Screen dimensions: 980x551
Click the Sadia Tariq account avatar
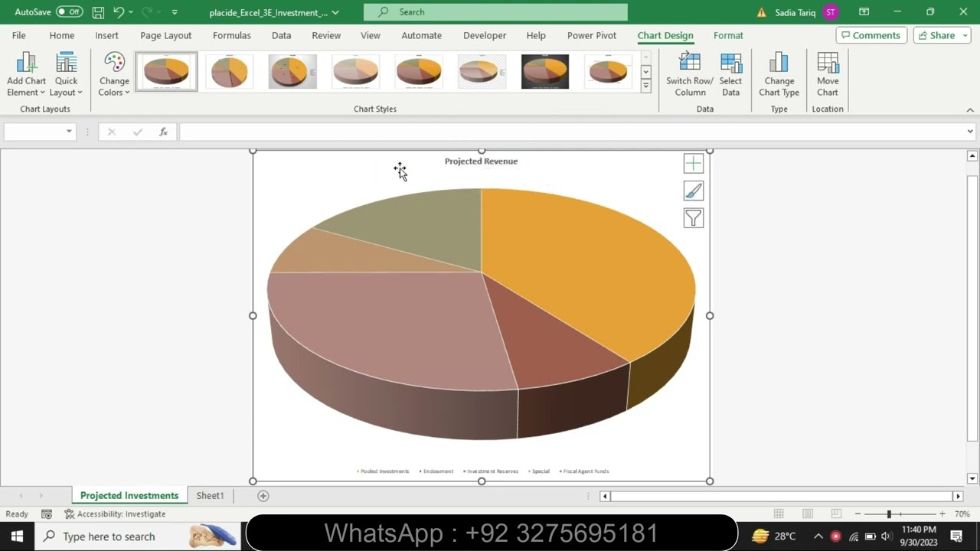pyautogui.click(x=831, y=12)
